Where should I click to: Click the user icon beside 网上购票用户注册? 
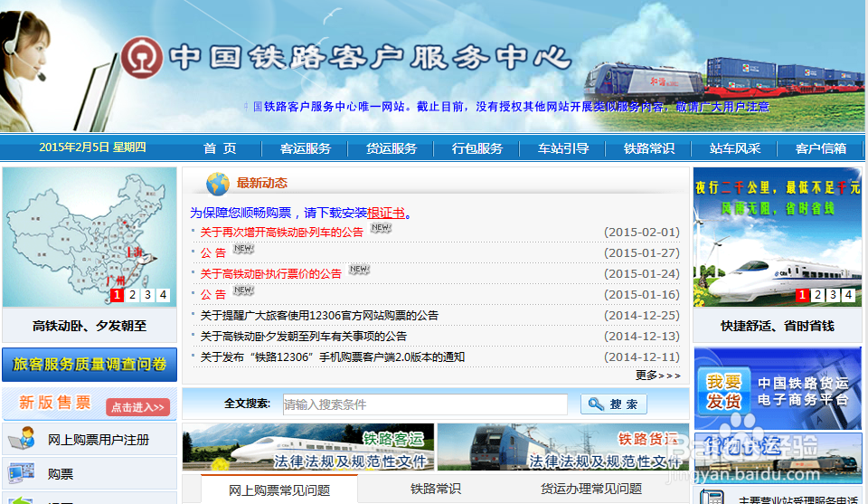[22, 439]
